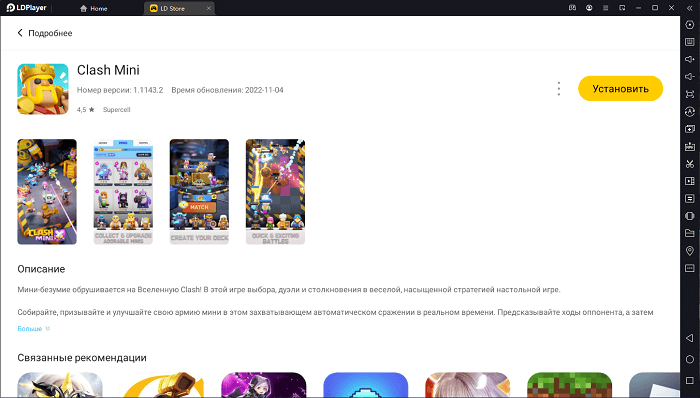Image resolution: width=700 pixels, height=398 pixels.
Task: Tap Android home circle button
Action: (x=690, y=359)
